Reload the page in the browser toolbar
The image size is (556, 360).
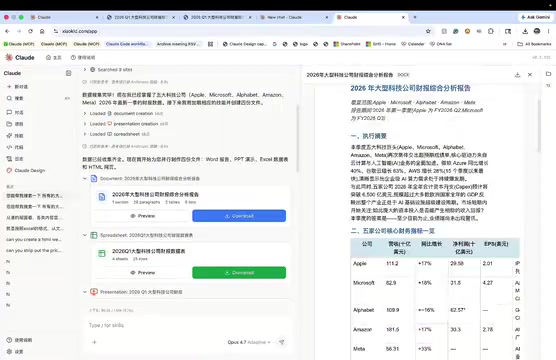[30, 31]
